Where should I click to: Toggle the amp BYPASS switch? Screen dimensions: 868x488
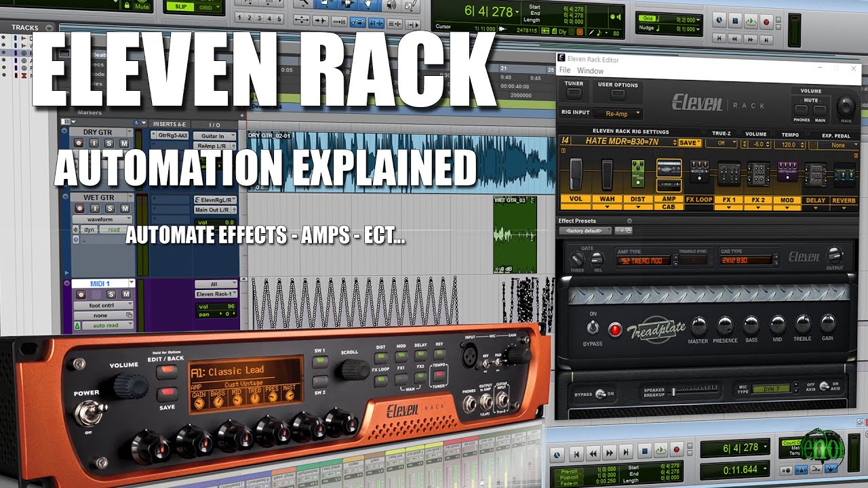(593, 329)
